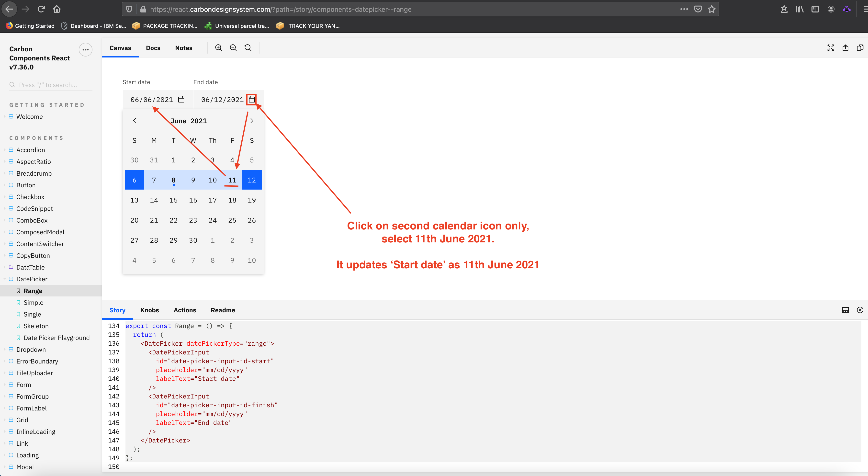The width and height of the screenshot is (868, 476).
Task: Zoom in the canvas
Action: (219, 48)
